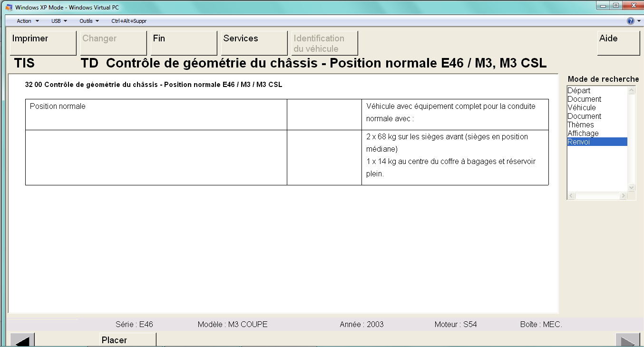
Task: Select the highlighted Renvoi entry
Action: pyautogui.click(x=597, y=142)
